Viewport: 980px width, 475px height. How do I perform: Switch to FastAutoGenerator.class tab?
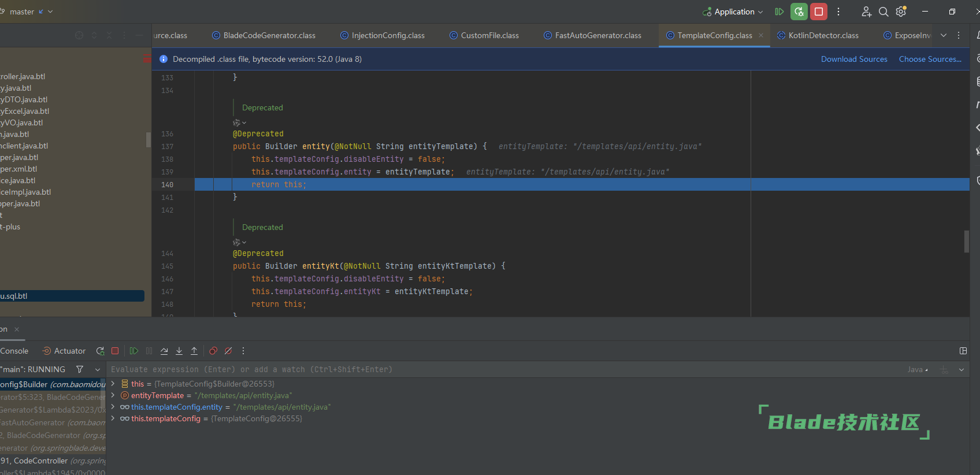(592, 35)
